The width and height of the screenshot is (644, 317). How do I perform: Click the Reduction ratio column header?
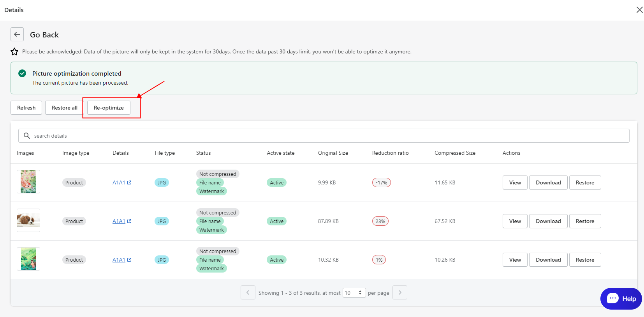click(x=390, y=153)
